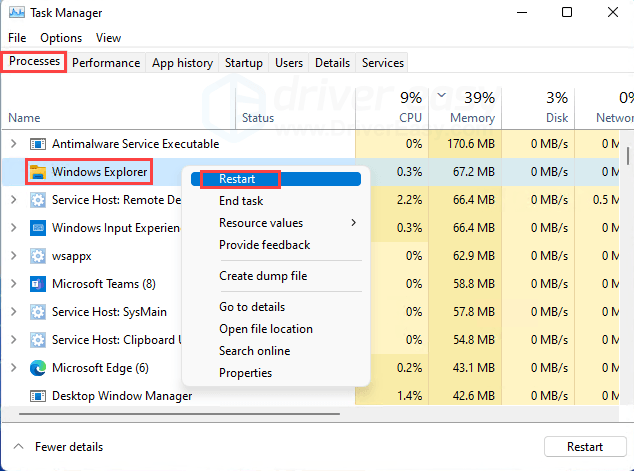Collapse view with Fewer details toggle
634x471 pixels.
click(58, 447)
